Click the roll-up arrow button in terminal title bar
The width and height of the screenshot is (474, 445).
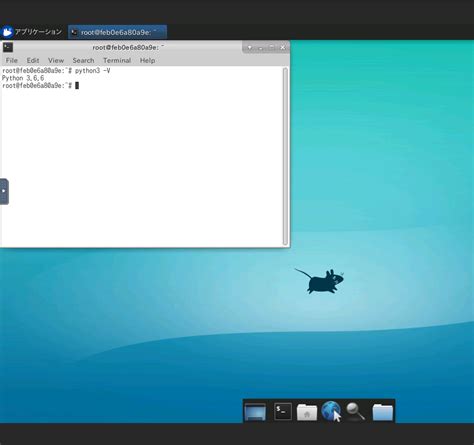point(249,48)
